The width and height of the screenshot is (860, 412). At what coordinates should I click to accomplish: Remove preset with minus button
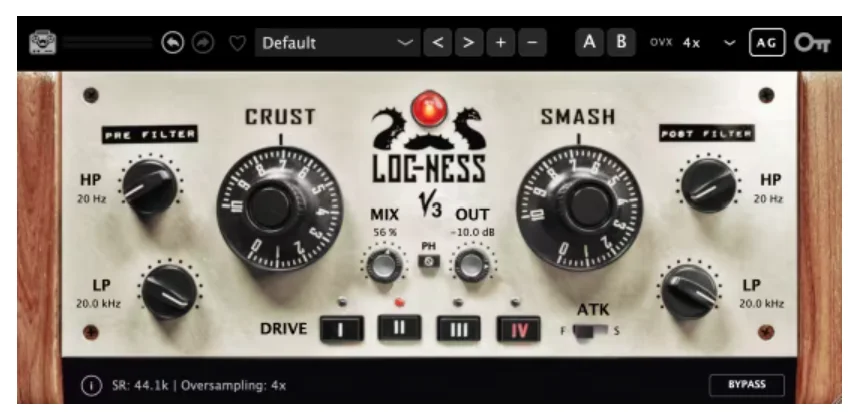(532, 43)
